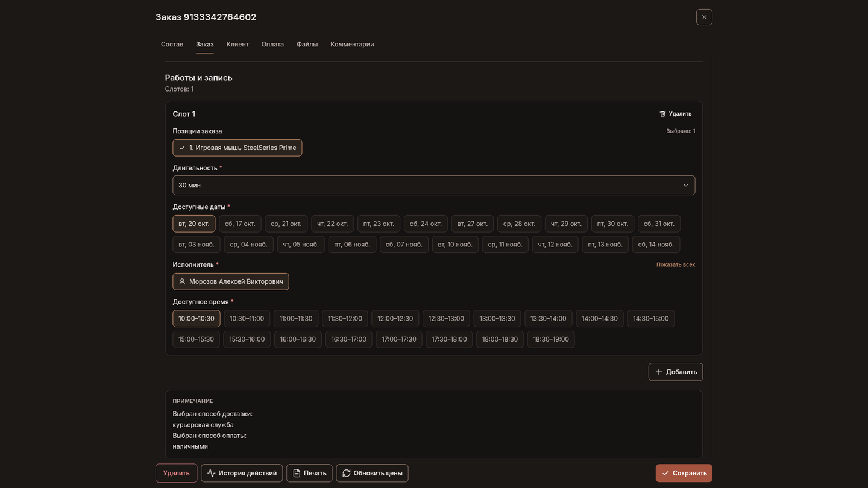Select date пт, 13 нояб.
868x488 pixels.
[x=605, y=245]
